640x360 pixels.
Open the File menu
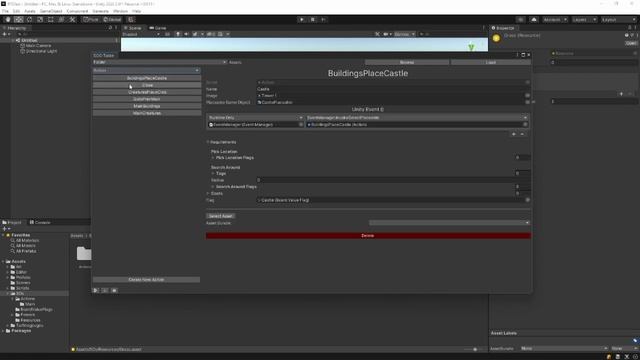5,11
